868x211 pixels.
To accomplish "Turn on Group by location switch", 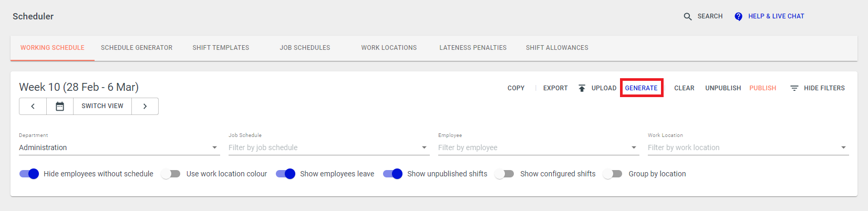I will tap(613, 174).
